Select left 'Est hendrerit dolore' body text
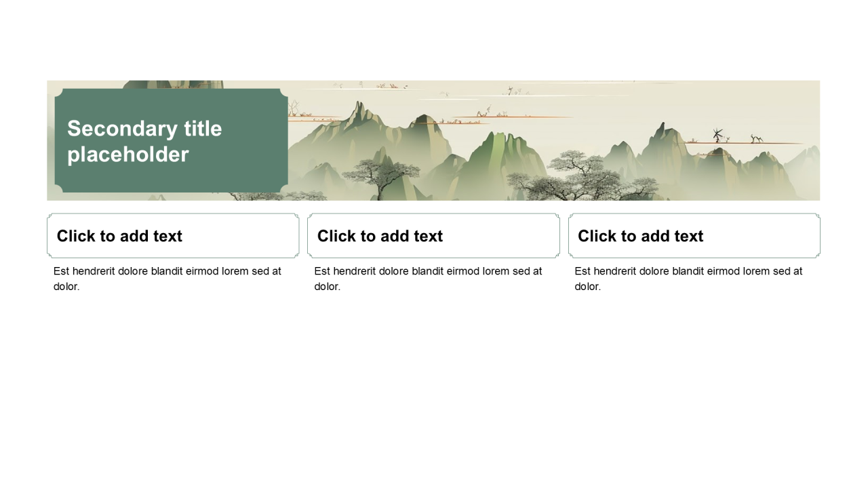The width and height of the screenshot is (868, 488). pos(167,279)
